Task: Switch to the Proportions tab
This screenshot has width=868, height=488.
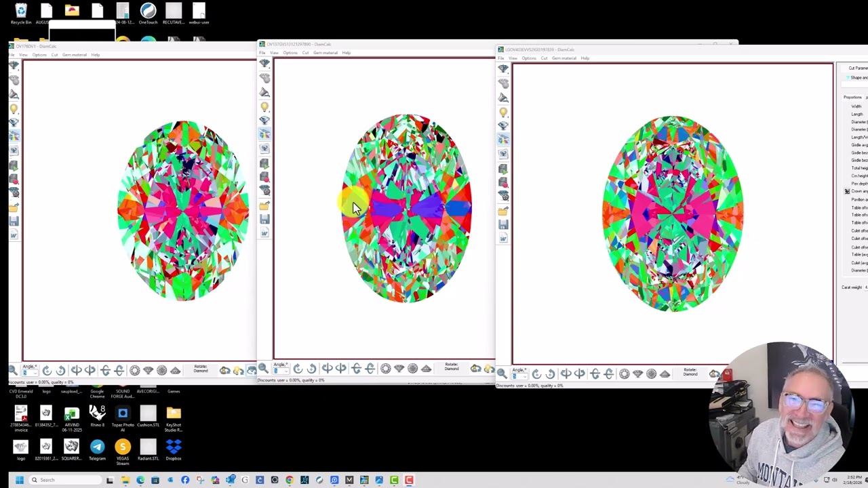Action: click(x=852, y=97)
